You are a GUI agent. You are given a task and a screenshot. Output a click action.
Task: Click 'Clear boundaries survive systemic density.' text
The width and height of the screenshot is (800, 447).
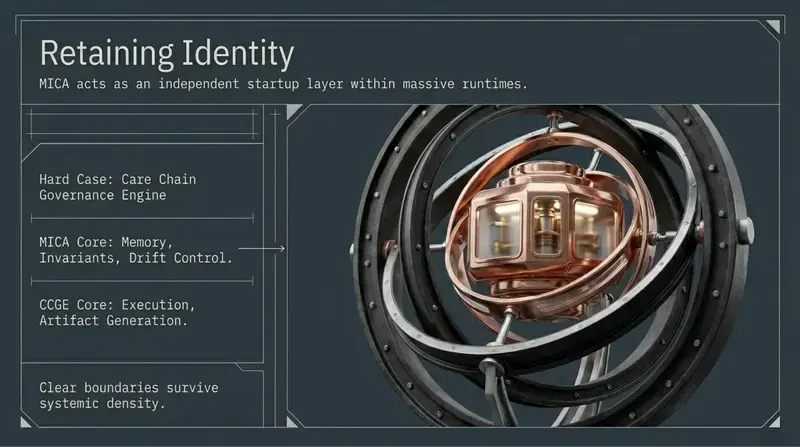click(x=129, y=395)
